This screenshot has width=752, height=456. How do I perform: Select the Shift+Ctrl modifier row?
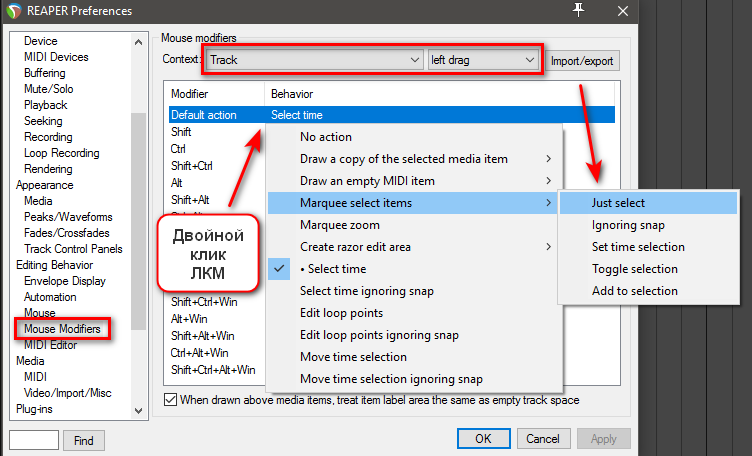pos(192,166)
